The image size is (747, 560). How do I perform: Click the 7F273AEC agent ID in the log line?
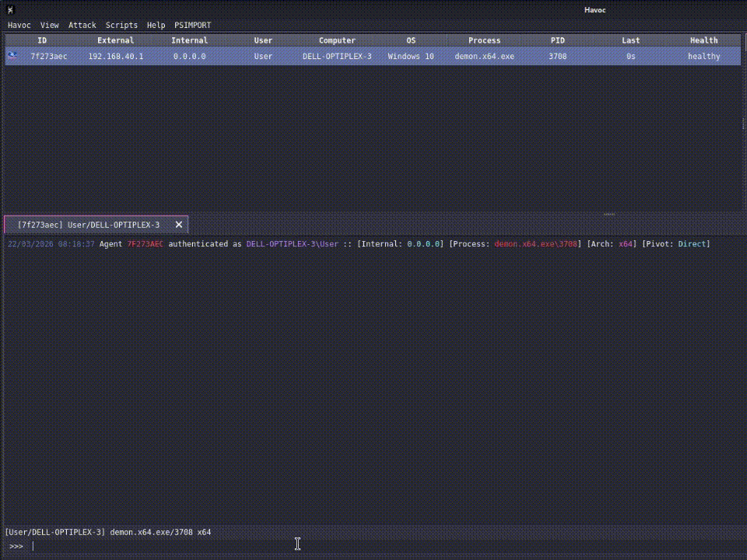coord(147,243)
